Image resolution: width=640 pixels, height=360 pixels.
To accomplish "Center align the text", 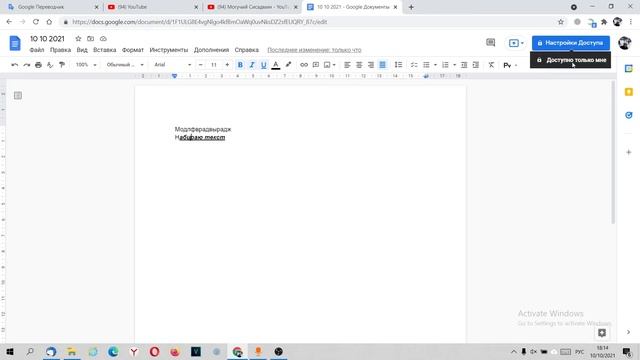I will pos(359,65).
